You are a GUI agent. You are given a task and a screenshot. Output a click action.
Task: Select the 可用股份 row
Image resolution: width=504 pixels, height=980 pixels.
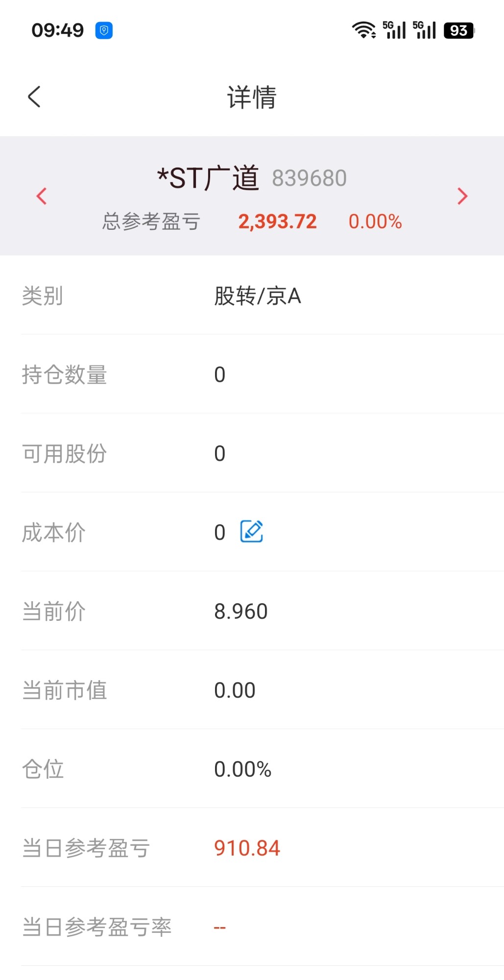252,454
